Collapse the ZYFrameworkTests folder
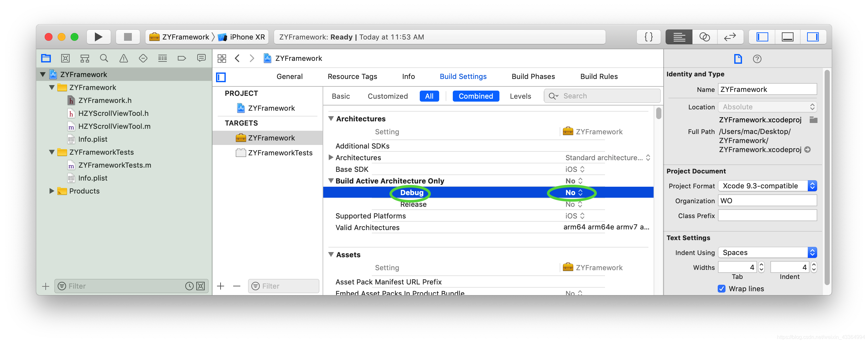 [x=52, y=152]
